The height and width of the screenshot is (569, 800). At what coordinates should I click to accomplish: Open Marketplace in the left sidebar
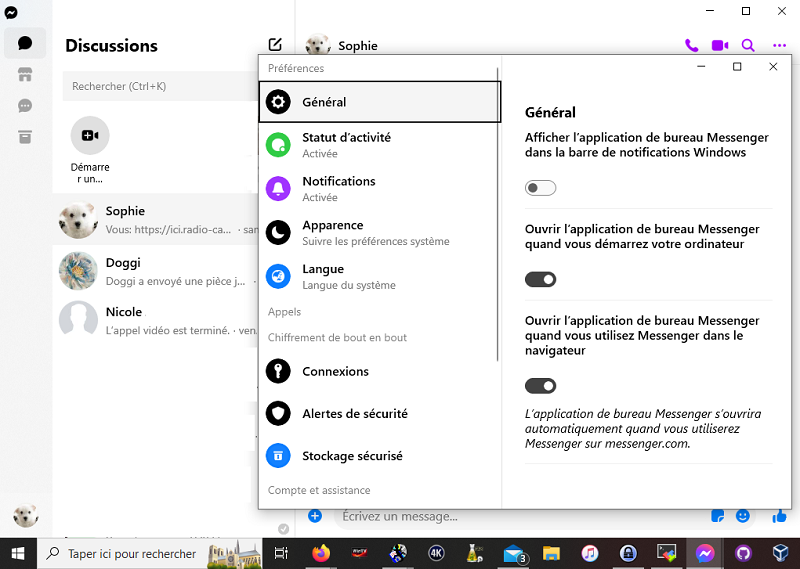(25, 75)
